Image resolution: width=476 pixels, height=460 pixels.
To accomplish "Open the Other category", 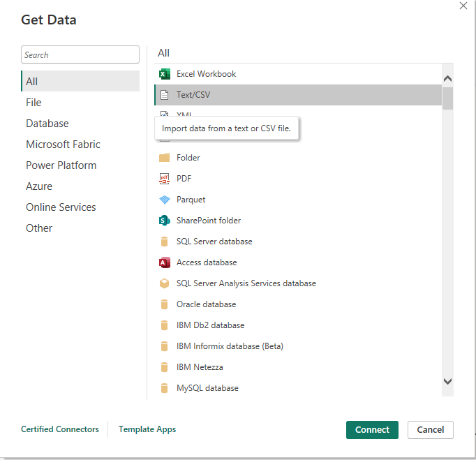I will (80, 228).
